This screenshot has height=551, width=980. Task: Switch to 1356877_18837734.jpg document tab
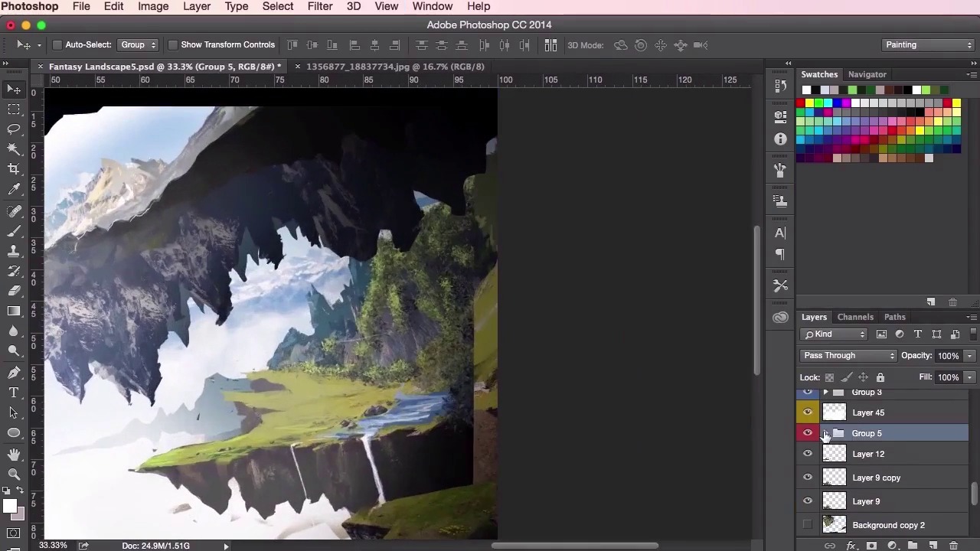click(x=395, y=67)
